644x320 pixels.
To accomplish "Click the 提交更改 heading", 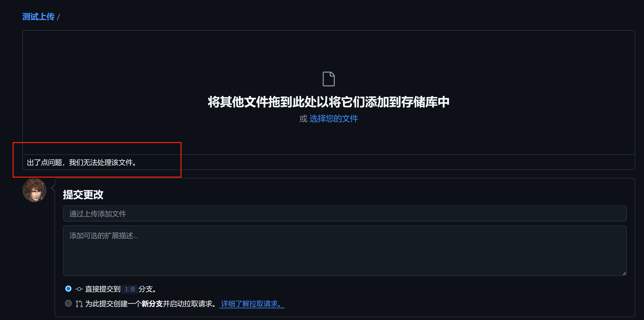I will click(83, 194).
